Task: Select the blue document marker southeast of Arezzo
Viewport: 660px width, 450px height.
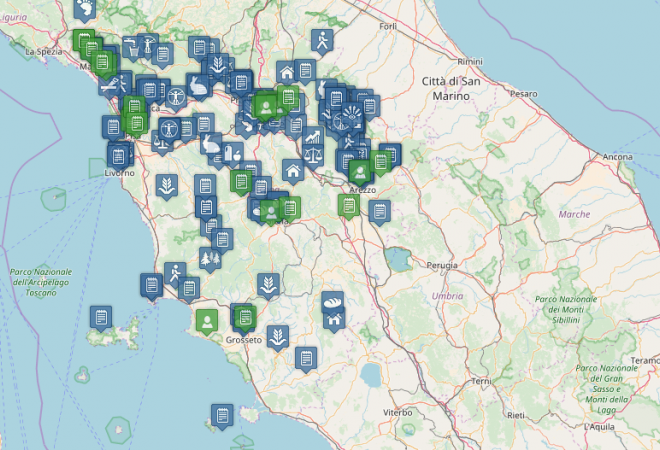Action: point(380,213)
